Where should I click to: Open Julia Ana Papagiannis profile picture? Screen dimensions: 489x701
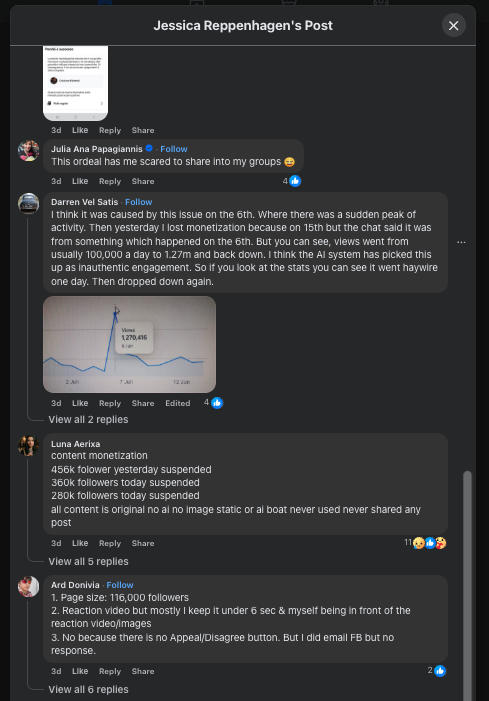(x=29, y=151)
